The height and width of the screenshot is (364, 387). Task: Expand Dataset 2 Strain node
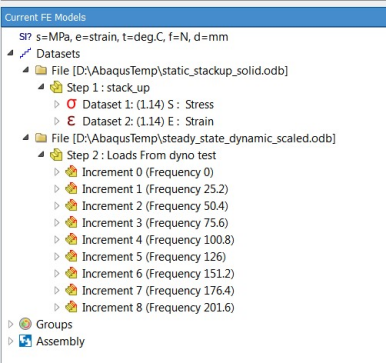[57, 121]
